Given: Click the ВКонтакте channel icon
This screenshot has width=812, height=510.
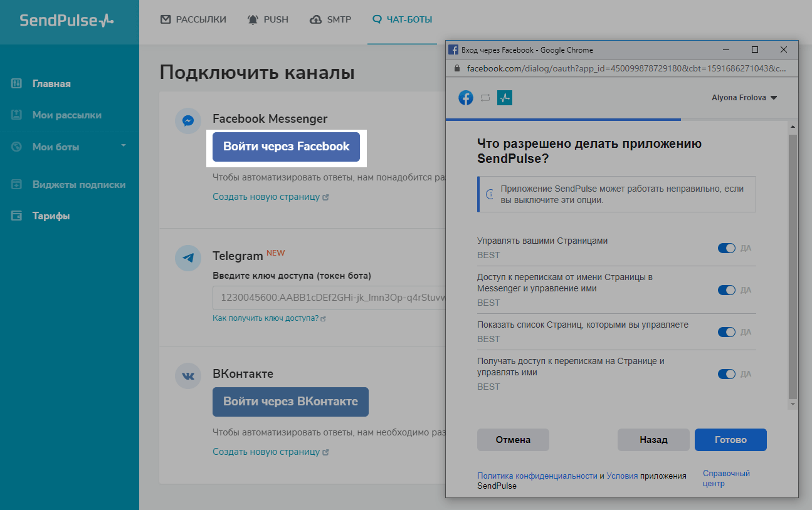Looking at the screenshot, I should click(x=187, y=376).
